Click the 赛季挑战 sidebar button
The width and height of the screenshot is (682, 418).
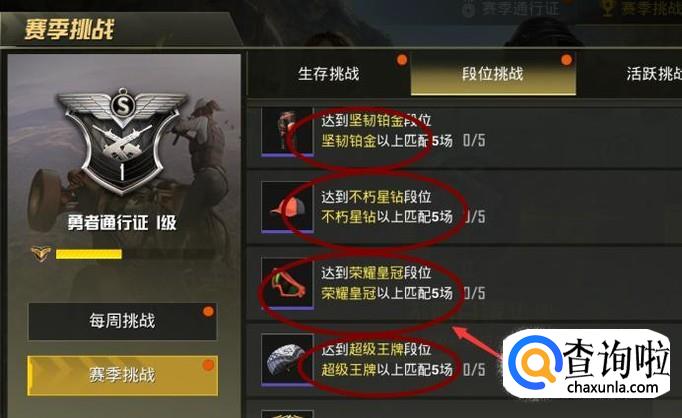click(122, 375)
